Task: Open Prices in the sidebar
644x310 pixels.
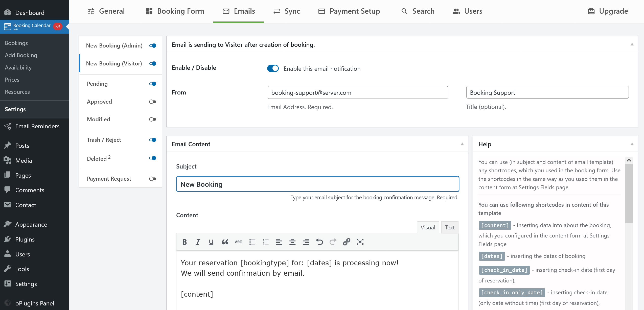Action: pos(12,80)
